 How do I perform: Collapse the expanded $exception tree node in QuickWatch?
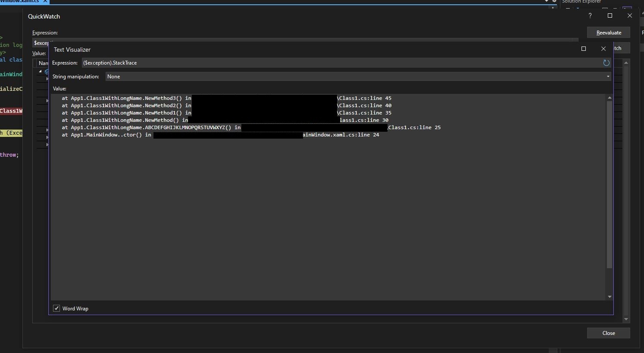point(41,71)
